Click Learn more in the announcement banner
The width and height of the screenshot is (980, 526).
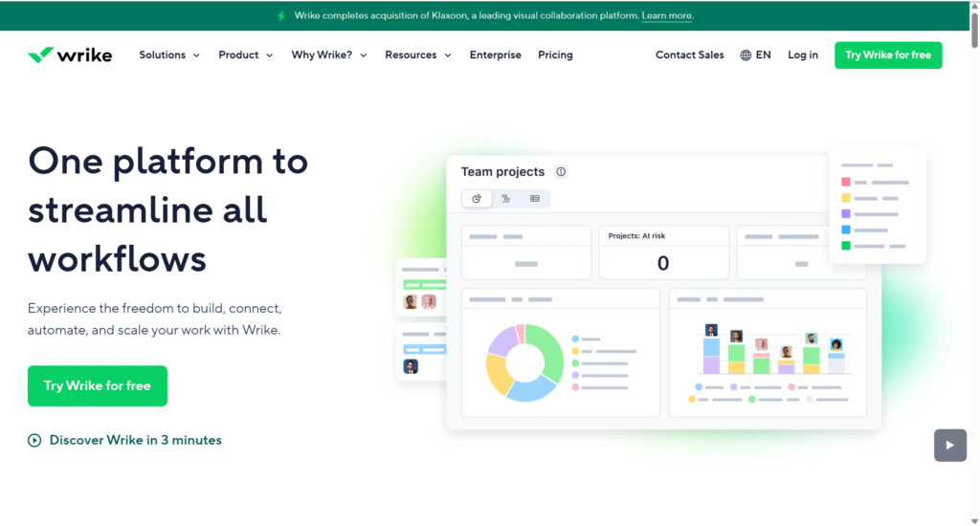[667, 16]
